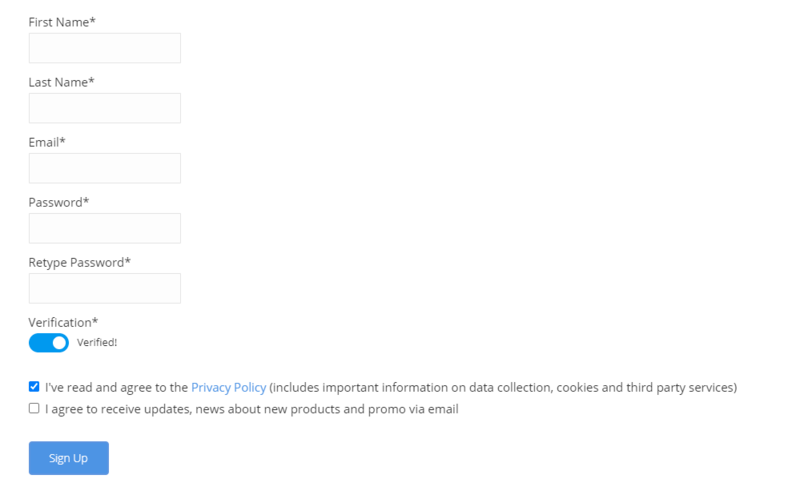This screenshot has width=800, height=495.
Task: Click the "Password*" label text
Action: pyautogui.click(x=59, y=202)
